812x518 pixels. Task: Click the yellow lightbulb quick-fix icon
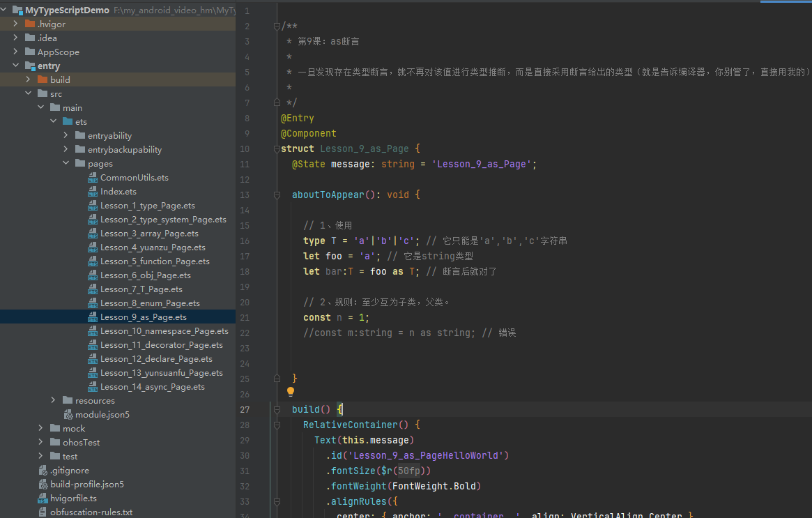291,392
